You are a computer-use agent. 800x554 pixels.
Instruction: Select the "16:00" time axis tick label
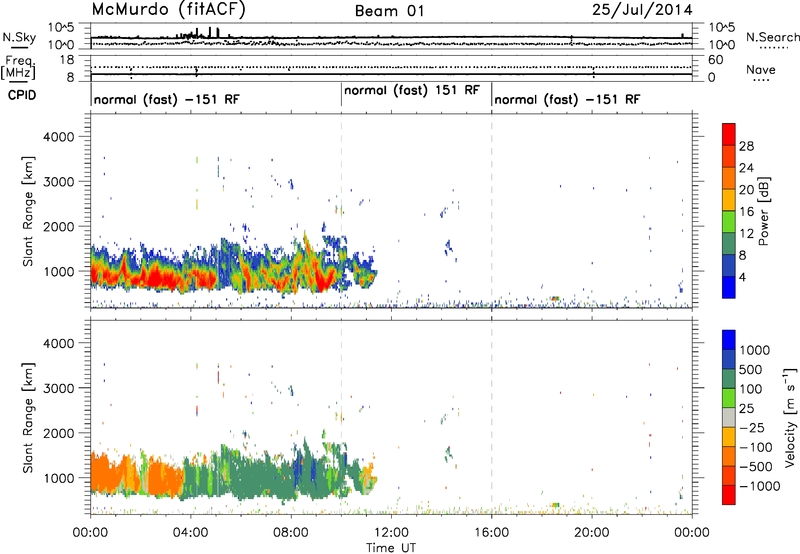click(x=491, y=533)
